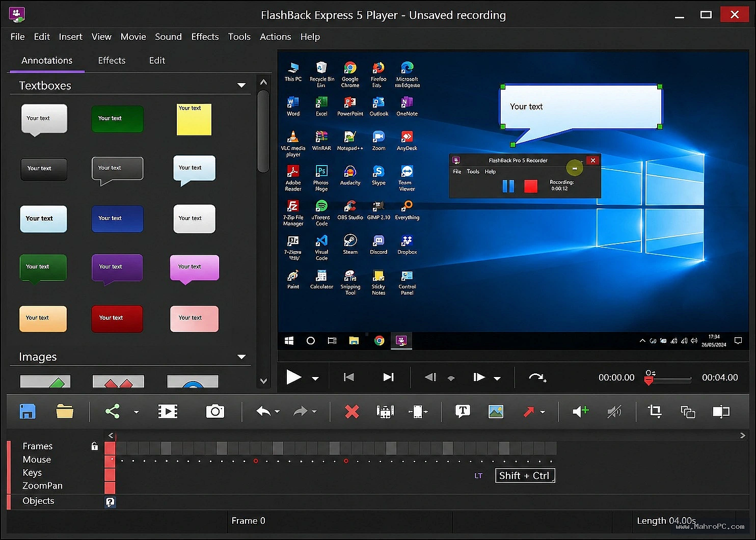Click the timeline scroll left arrow
This screenshot has width=756, height=540.
[111, 435]
